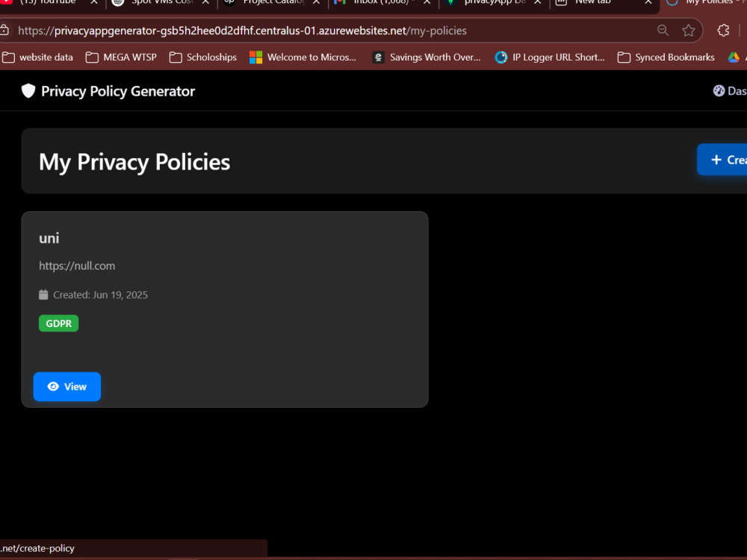Open the MEGA WTSP bookmark folder
747x560 pixels.
click(121, 57)
